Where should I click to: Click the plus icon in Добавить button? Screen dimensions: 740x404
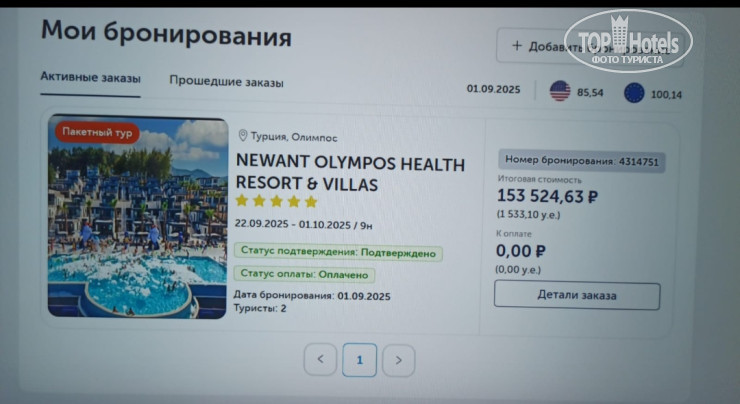(517, 46)
